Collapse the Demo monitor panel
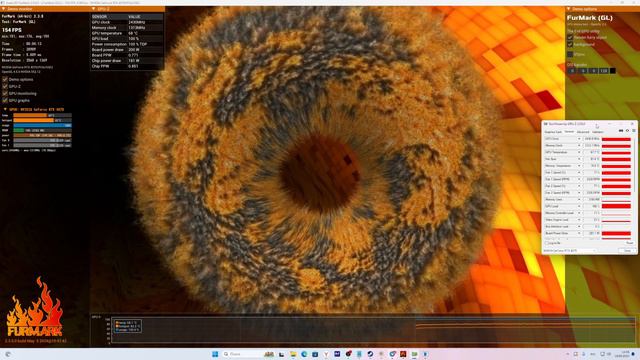Viewport: 640px width, 360px height. (4, 9)
